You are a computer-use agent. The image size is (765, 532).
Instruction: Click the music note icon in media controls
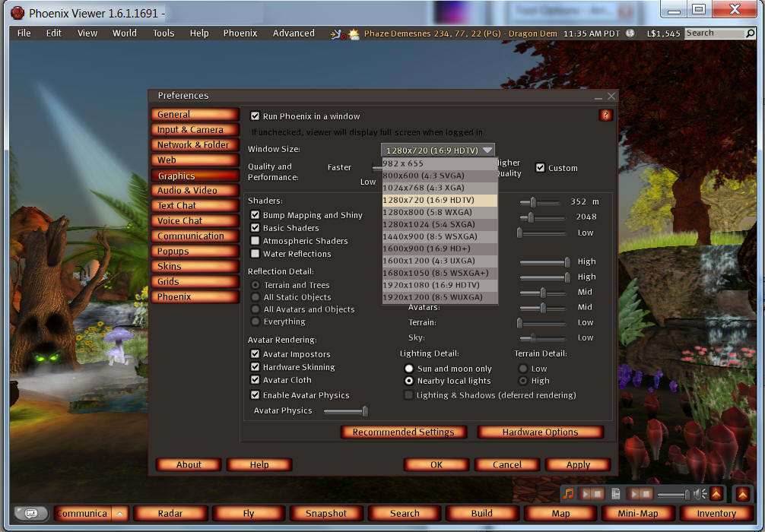pos(568,494)
